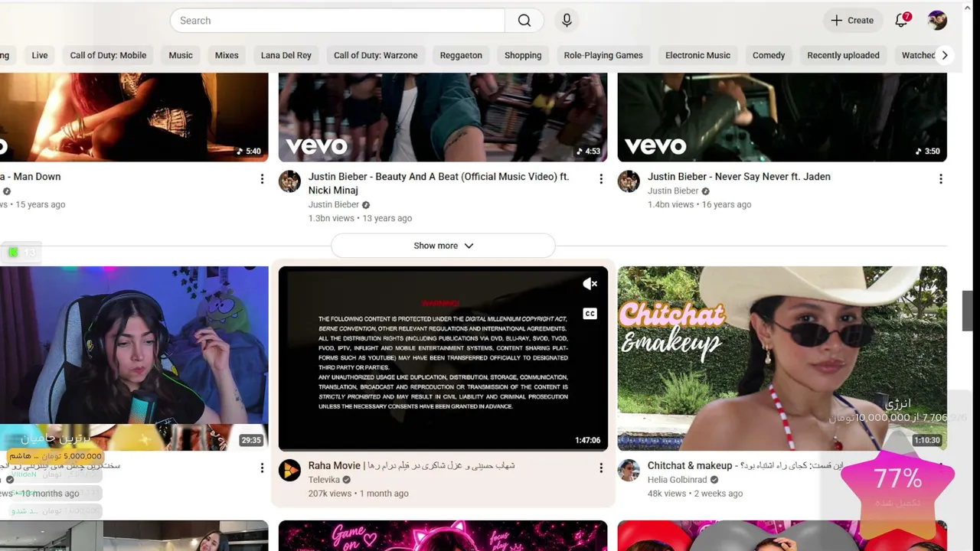Open the Raha Movie preview thumbnail

pos(443,358)
